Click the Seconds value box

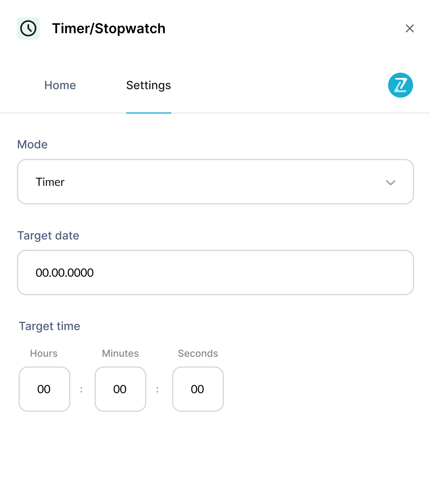click(198, 389)
